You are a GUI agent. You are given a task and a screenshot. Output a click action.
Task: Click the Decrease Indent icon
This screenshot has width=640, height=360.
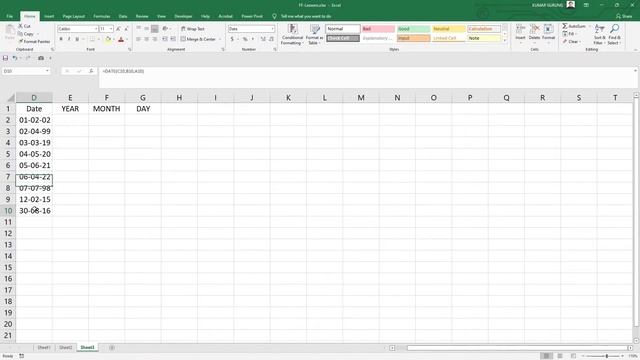pos(165,39)
